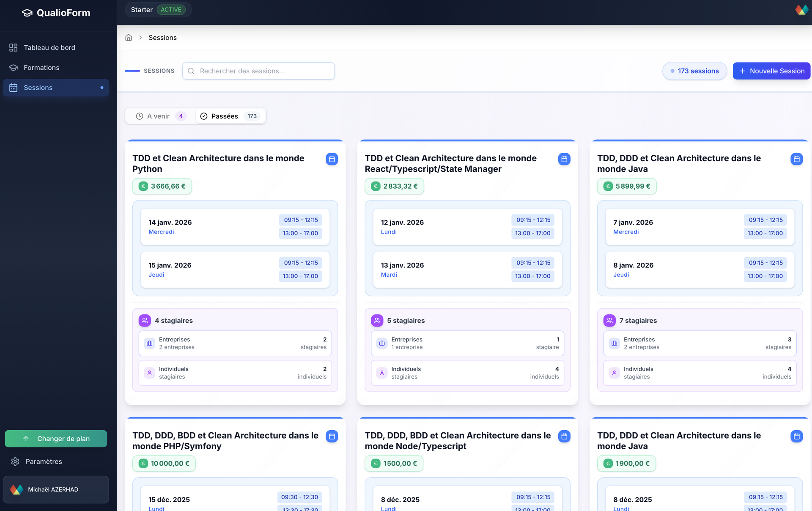
Task: Click the Changer de plan button
Action: [56, 439]
